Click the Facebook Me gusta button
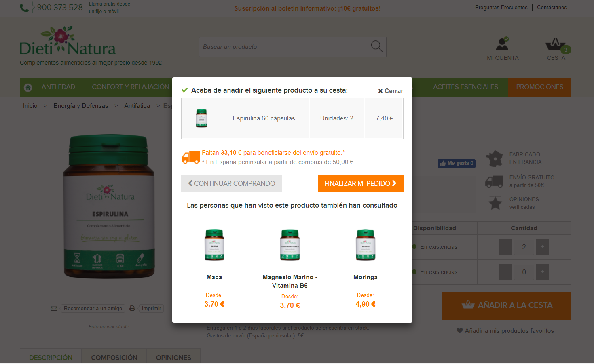Screen dimensions: 594x364 pyautogui.click(x=456, y=163)
